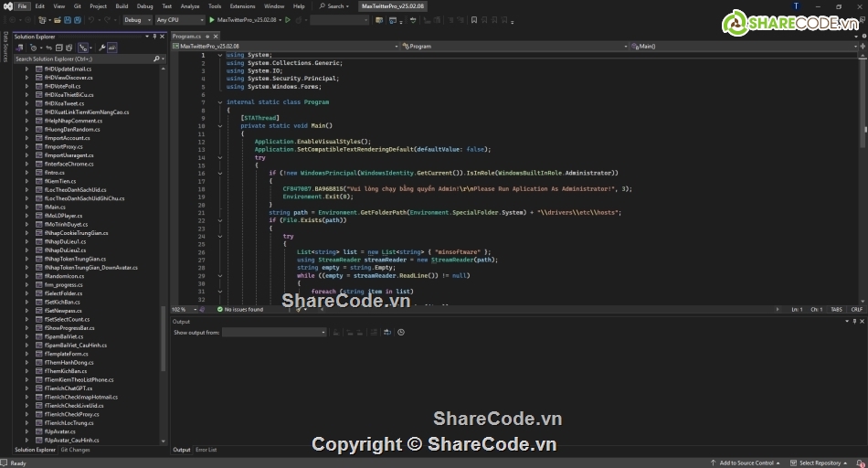Expand fKiemTien.cs node
This screenshot has height=468, width=868.
point(26,181)
